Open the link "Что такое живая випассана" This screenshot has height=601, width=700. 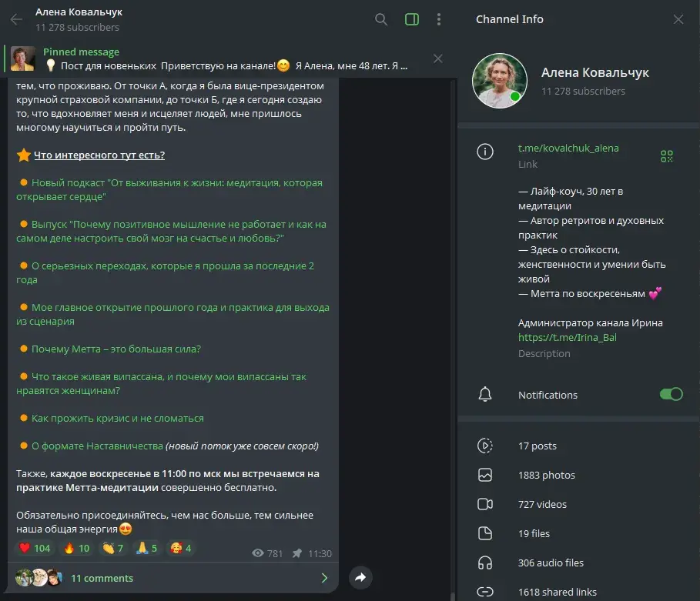point(161,383)
